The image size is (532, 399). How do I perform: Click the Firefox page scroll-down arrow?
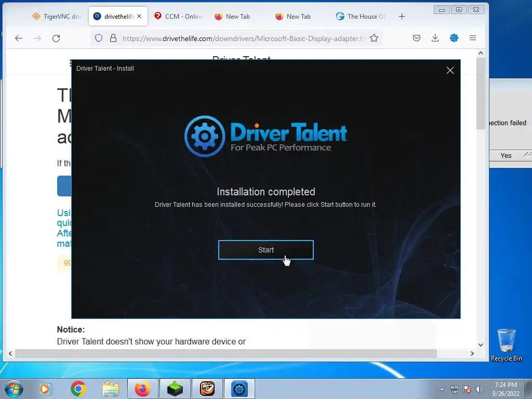click(x=481, y=345)
